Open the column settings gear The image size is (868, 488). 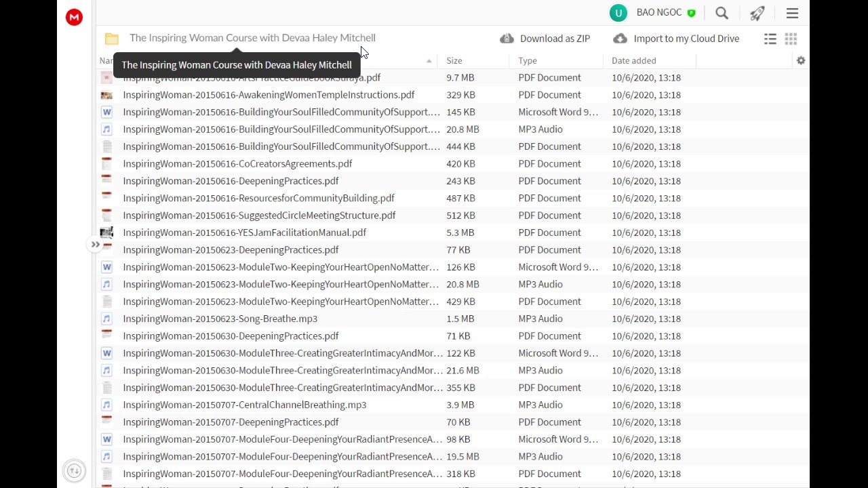[801, 60]
